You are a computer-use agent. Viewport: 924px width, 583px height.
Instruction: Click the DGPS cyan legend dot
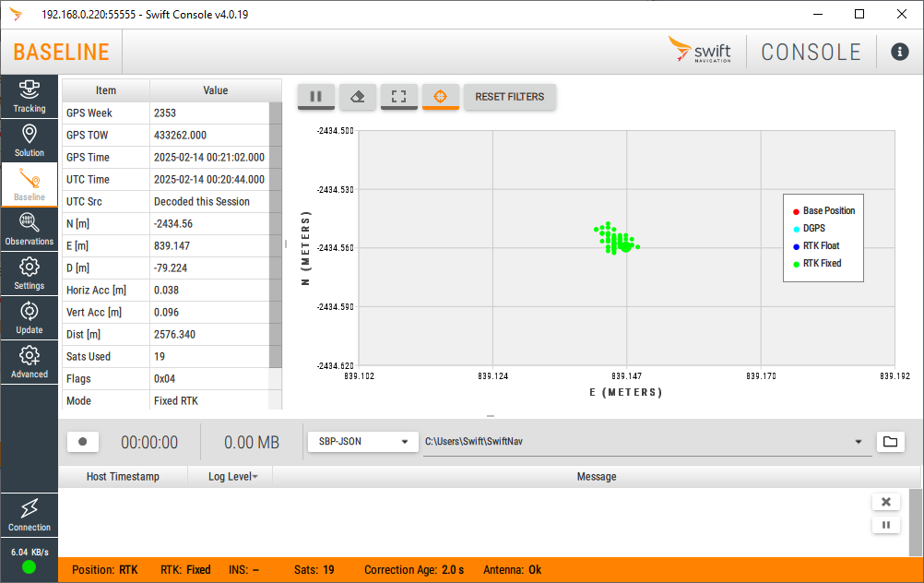(x=796, y=229)
